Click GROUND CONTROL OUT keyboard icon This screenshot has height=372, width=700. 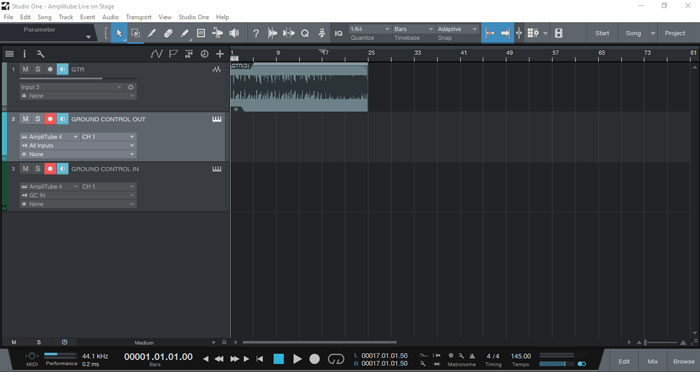[x=217, y=119]
